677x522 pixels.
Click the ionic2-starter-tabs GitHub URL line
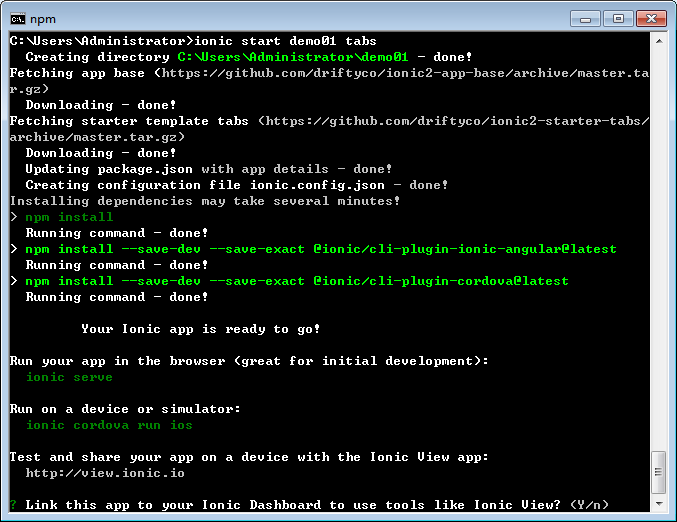[329, 121]
